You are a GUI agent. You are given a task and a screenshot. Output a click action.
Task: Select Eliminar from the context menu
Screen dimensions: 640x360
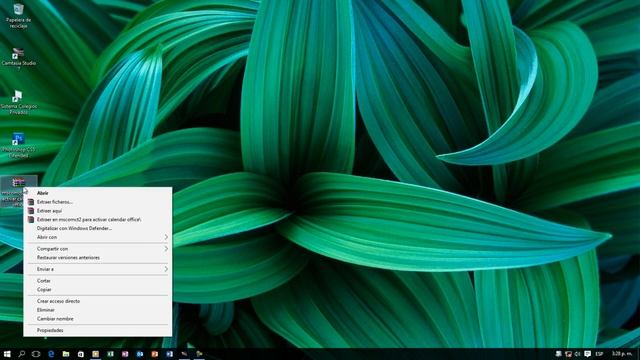[98, 310]
